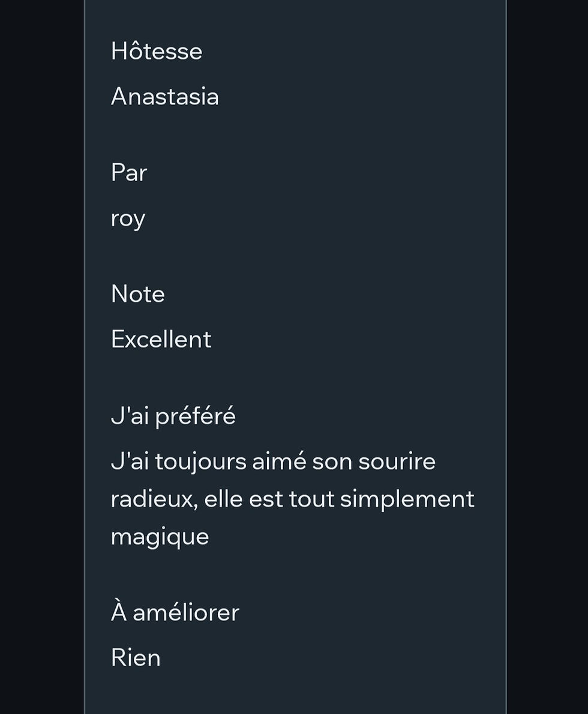Click the word préféré in the heading
This screenshot has height=714, width=588.
[196, 417]
